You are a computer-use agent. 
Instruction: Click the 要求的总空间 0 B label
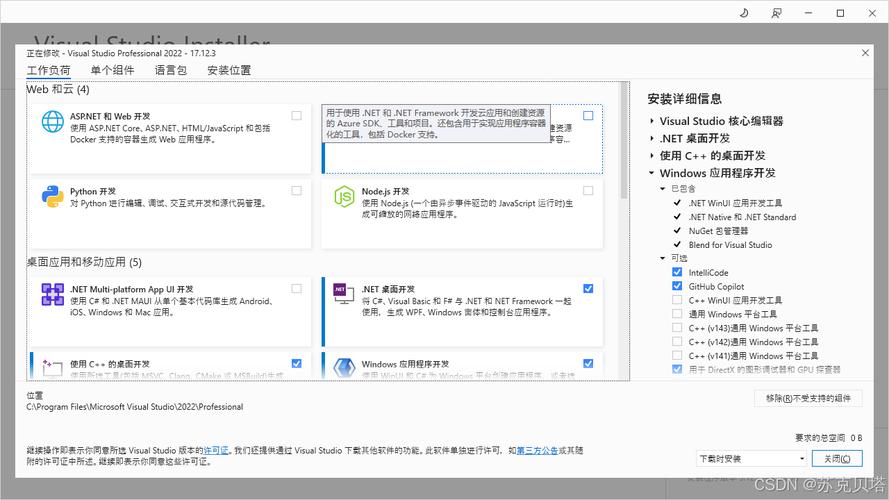(828, 438)
